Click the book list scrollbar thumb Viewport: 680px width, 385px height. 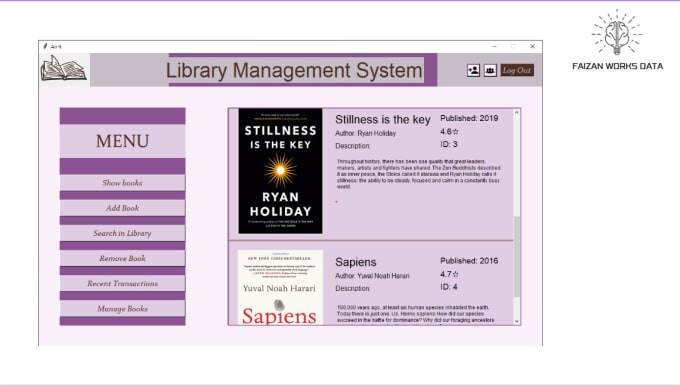coord(517,257)
